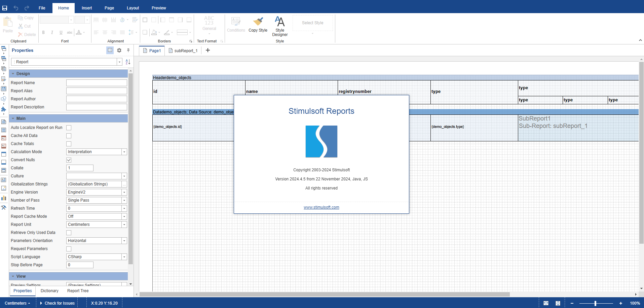
Task: Sort properties alphabetically with the A-Z icon
Action: click(x=128, y=62)
